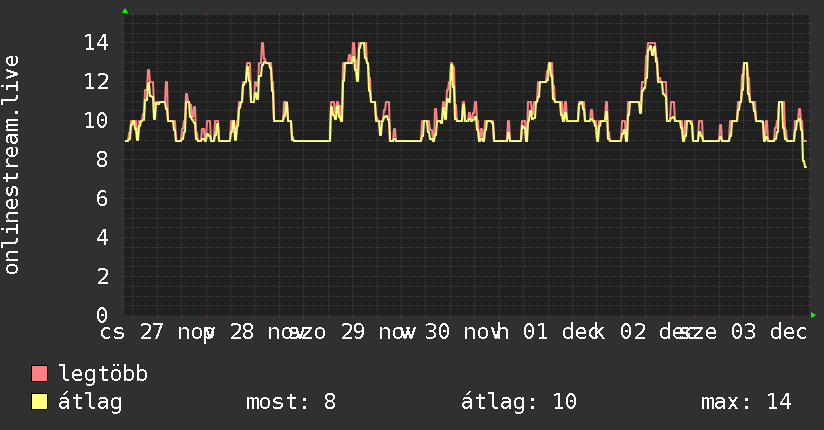The height and width of the screenshot is (430, 824).
Task: Click the y-axis label 4
Action: [x=102, y=237]
